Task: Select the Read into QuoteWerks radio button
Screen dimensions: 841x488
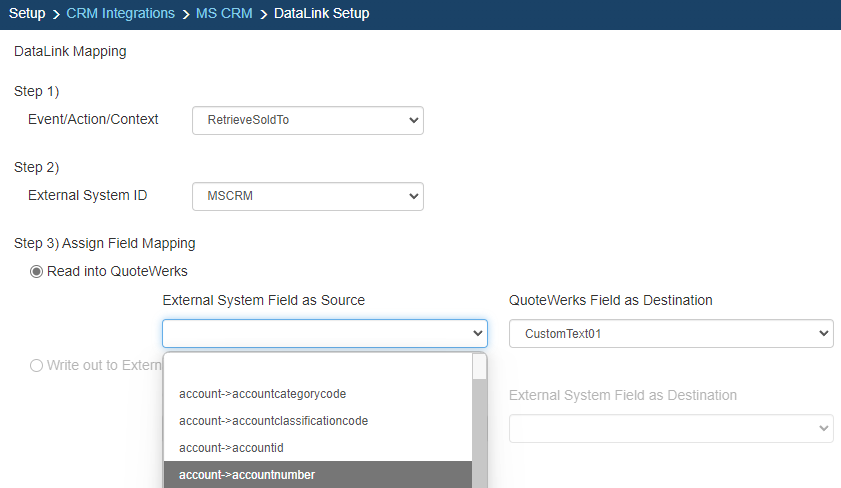Action: 37,271
